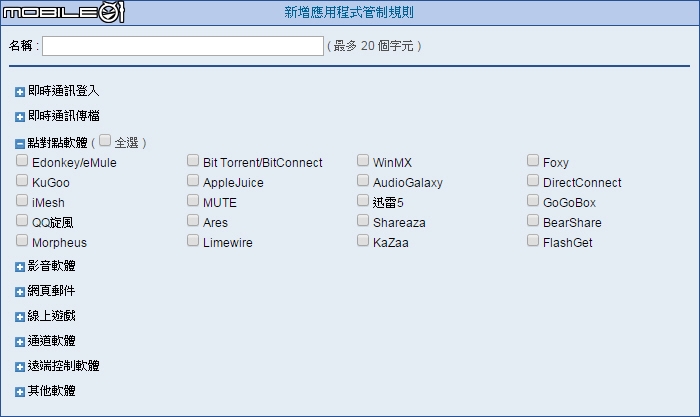Click the 即時通訊傳檔 category label
Image resolution: width=700 pixels, height=417 pixels.
pos(63,116)
